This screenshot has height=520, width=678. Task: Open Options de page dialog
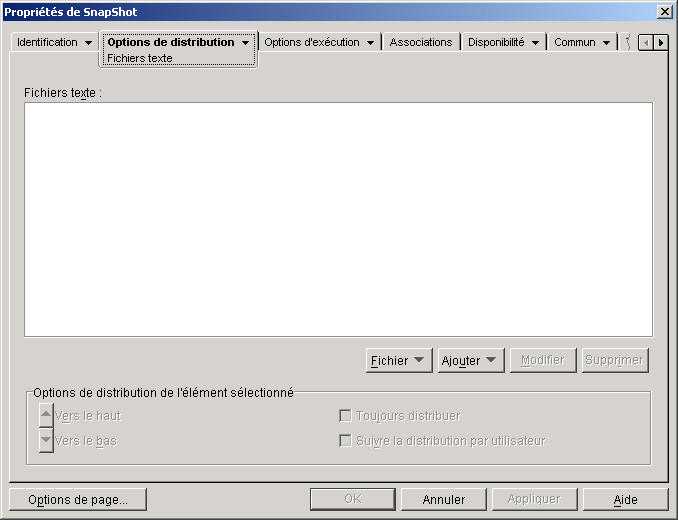pos(78,500)
